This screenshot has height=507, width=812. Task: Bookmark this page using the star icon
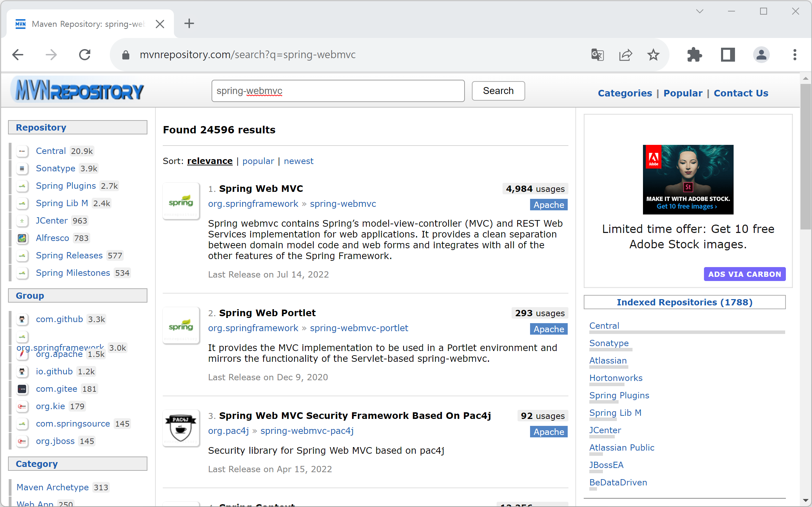[653, 55]
